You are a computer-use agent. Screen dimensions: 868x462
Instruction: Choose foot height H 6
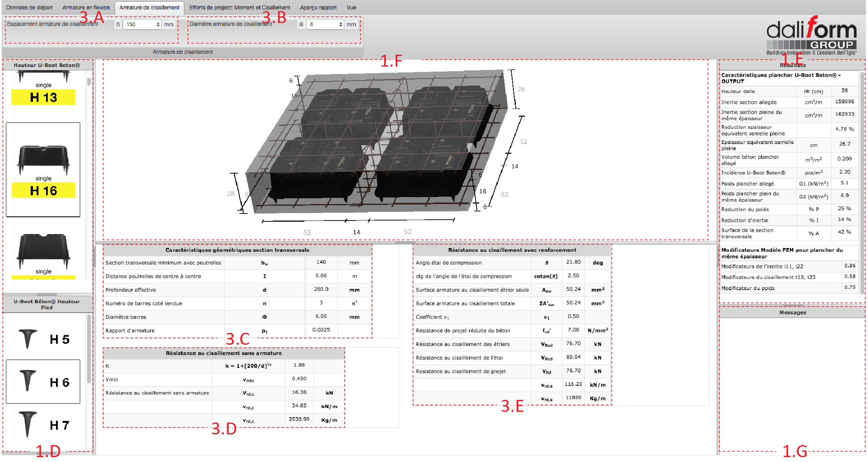click(43, 382)
